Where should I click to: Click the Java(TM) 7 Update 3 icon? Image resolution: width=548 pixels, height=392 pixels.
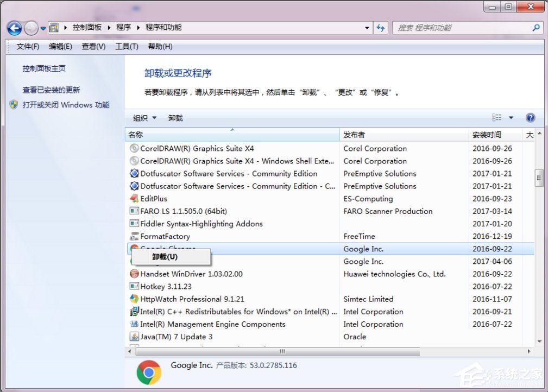click(134, 337)
